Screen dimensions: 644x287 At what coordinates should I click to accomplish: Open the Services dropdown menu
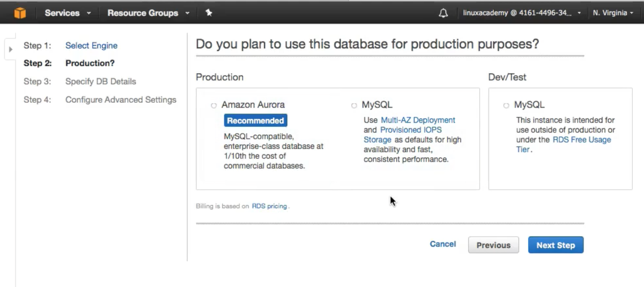click(67, 13)
